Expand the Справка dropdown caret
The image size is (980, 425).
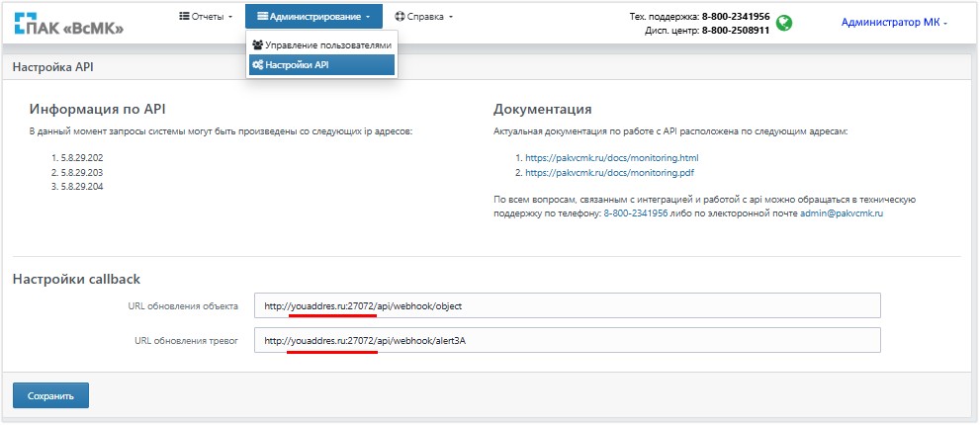[450, 18]
